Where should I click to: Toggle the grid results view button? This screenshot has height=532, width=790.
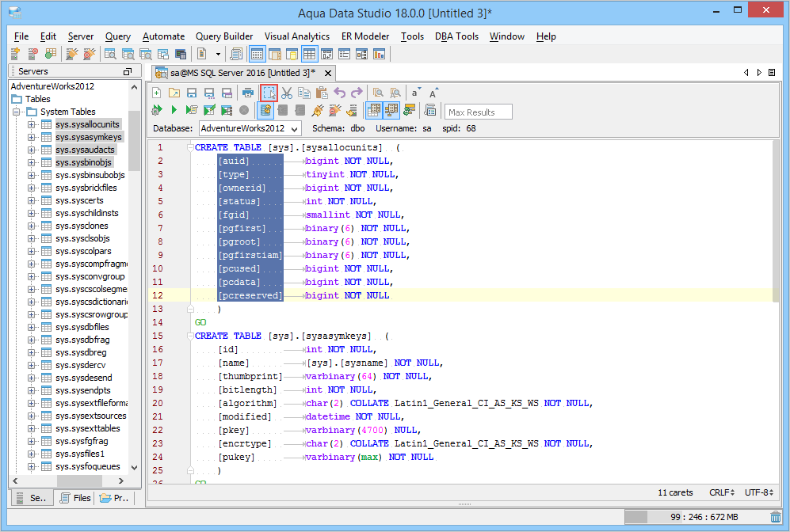click(374, 110)
